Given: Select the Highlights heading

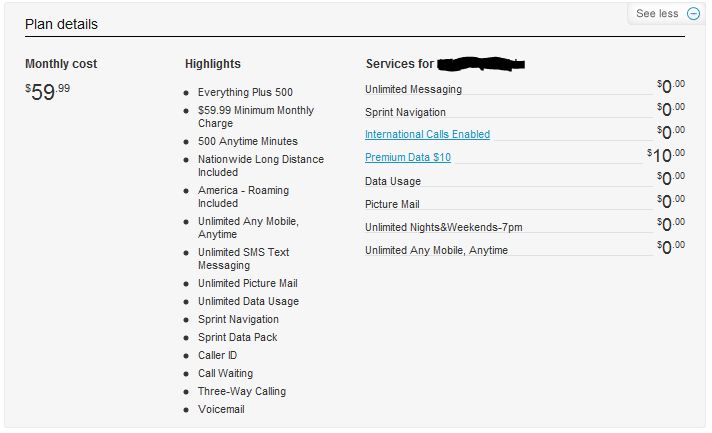Looking at the screenshot, I should point(212,64).
